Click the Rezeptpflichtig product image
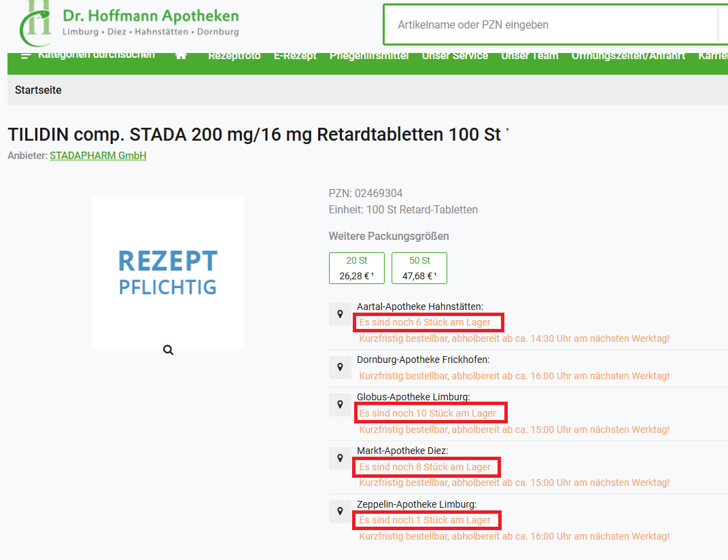Screen dimensions: 728x560 point(168,273)
